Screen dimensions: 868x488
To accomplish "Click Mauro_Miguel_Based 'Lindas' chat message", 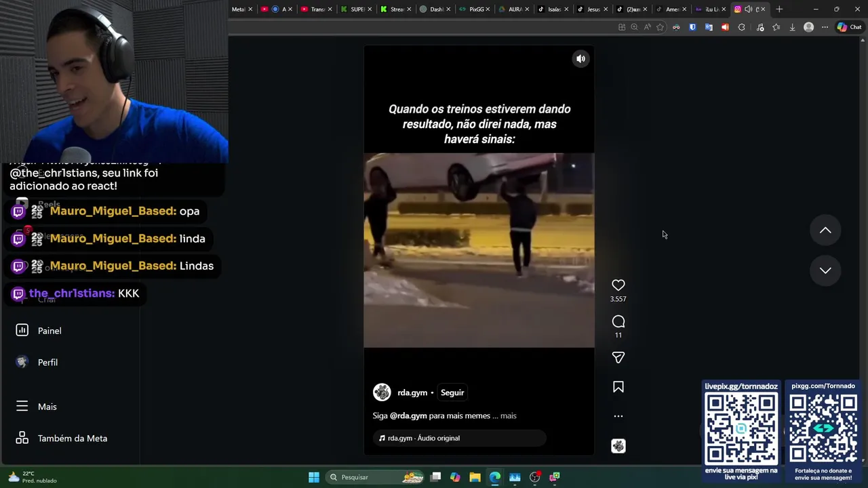I will pyautogui.click(x=113, y=266).
